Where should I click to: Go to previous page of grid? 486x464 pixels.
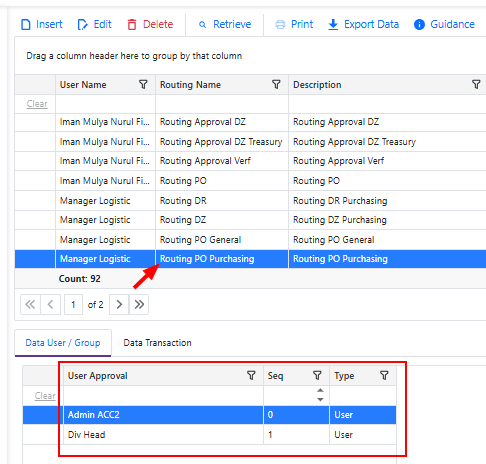click(50, 304)
